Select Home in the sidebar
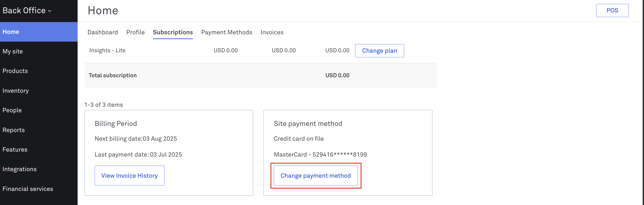This screenshot has width=644, height=205. tap(11, 32)
